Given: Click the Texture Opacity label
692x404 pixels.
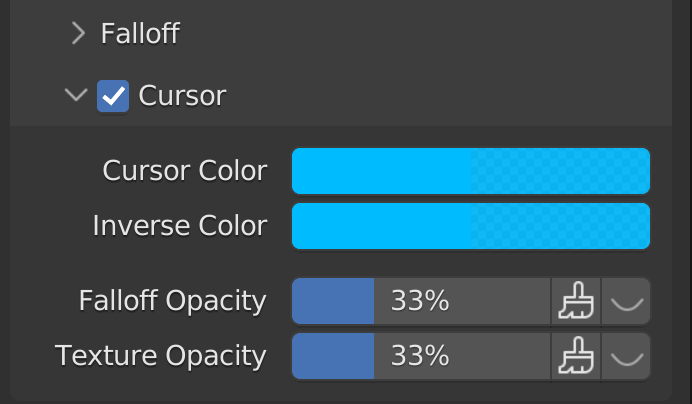Looking at the screenshot, I should (161, 356).
